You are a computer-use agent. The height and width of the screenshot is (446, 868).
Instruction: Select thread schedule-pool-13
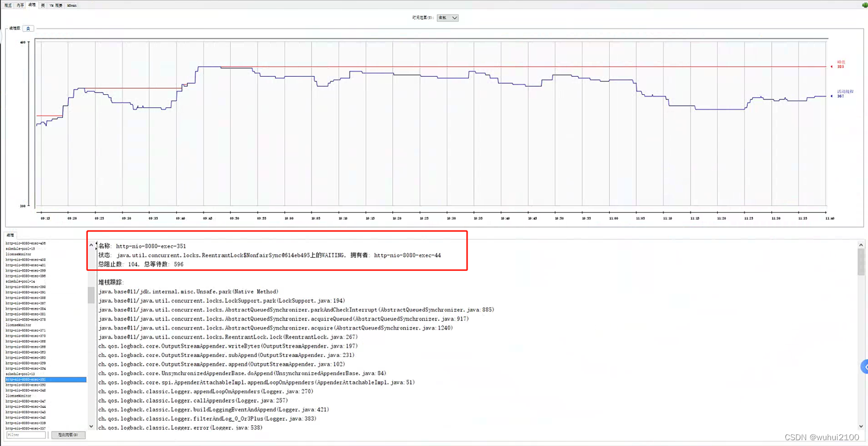pos(20,374)
